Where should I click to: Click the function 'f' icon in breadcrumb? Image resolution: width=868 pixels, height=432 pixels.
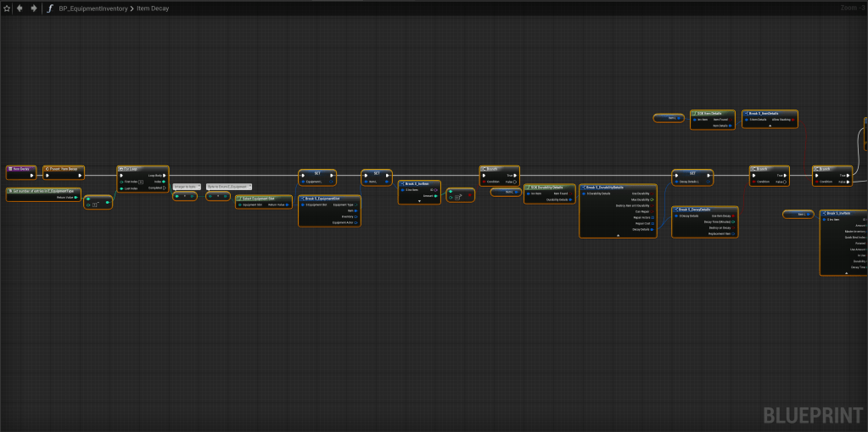point(50,8)
